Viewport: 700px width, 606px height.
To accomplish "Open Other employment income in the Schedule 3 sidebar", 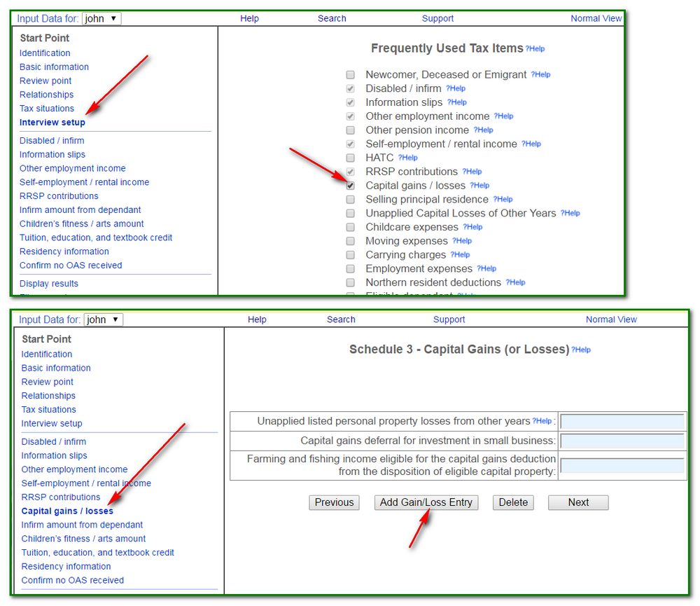I will click(75, 469).
